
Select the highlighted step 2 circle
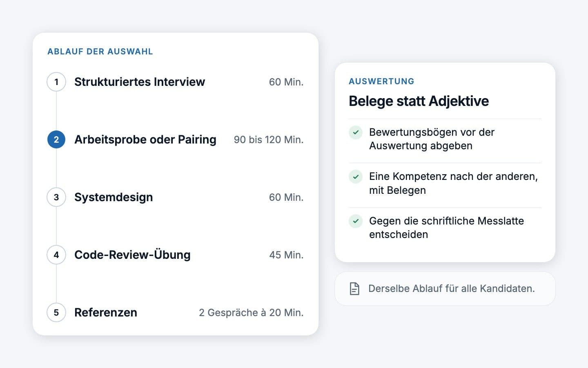pyautogui.click(x=56, y=139)
